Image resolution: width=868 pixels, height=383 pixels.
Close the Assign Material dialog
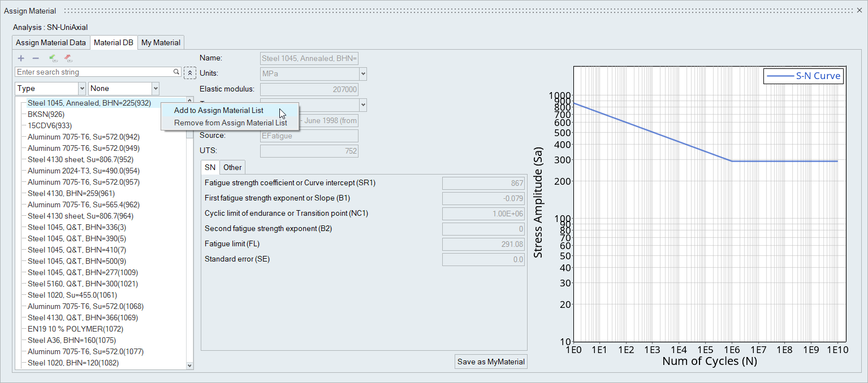(x=860, y=11)
